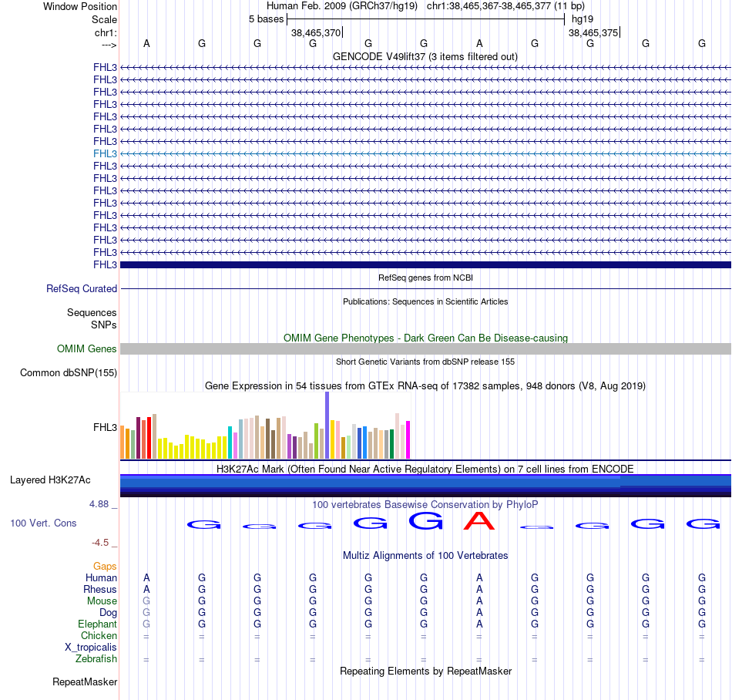The image size is (732, 700).
Task: Open 100 vertebrates Basewise Conservation by PhyloP
Action: click(425, 504)
